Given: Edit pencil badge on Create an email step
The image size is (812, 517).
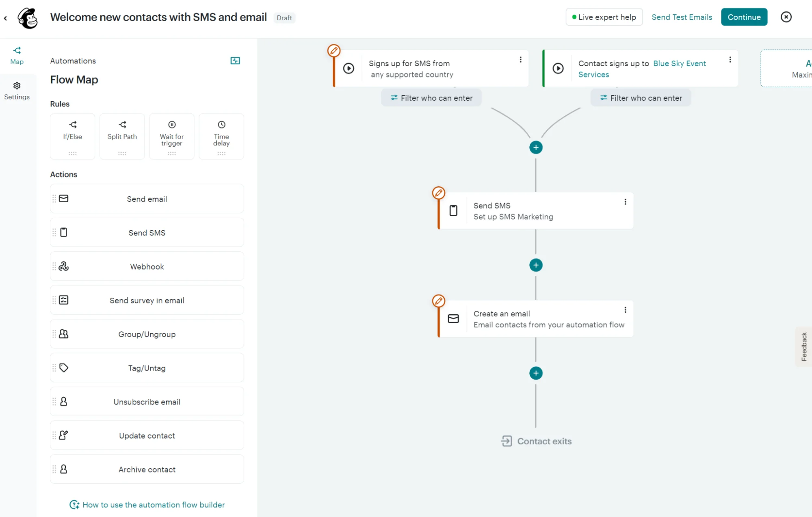Looking at the screenshot, I should (x=439, y=301).
